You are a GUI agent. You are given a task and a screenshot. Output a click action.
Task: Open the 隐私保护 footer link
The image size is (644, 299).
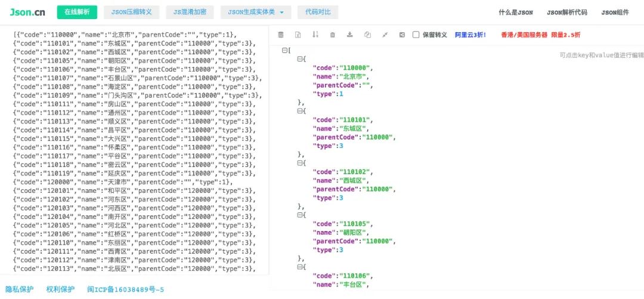coord(20,289)
